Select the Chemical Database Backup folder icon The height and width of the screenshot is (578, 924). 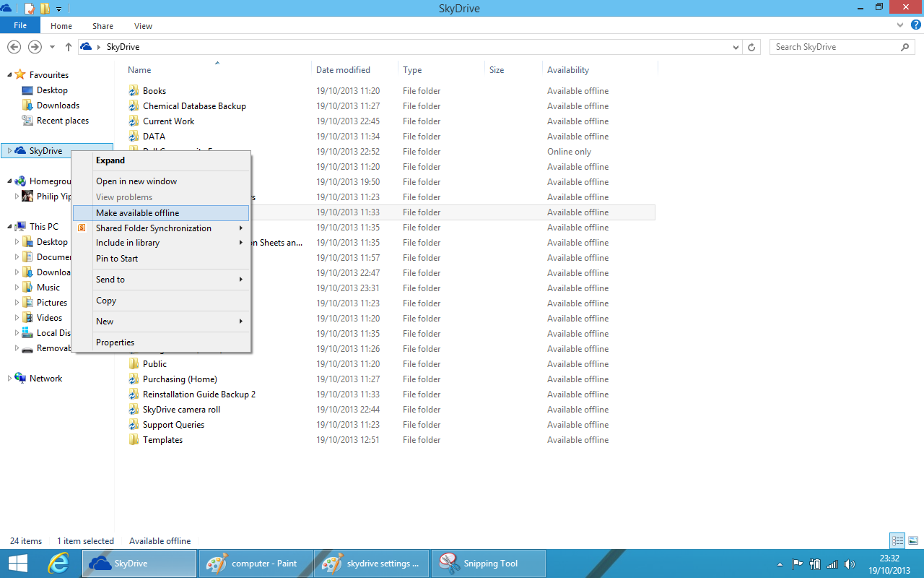tap(134, 106)
